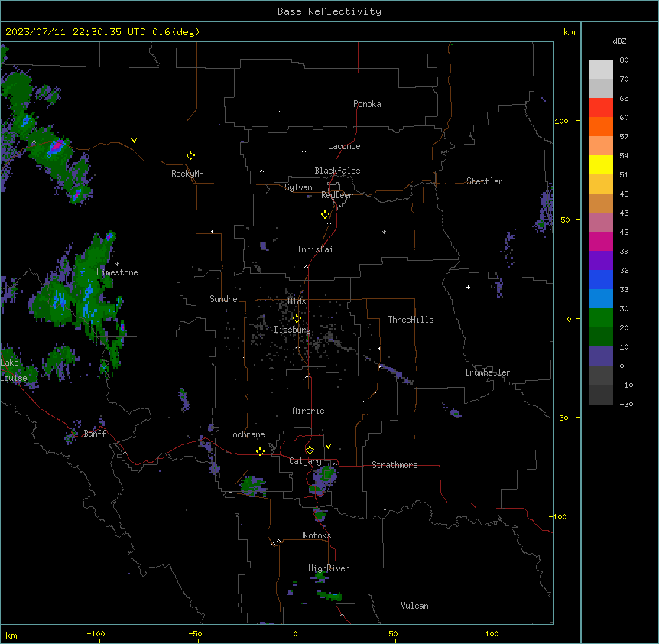Click the white plus marker west of Drumheller
Image resolution: width=659 pixels, height=644 pixels.
(468, 287)
